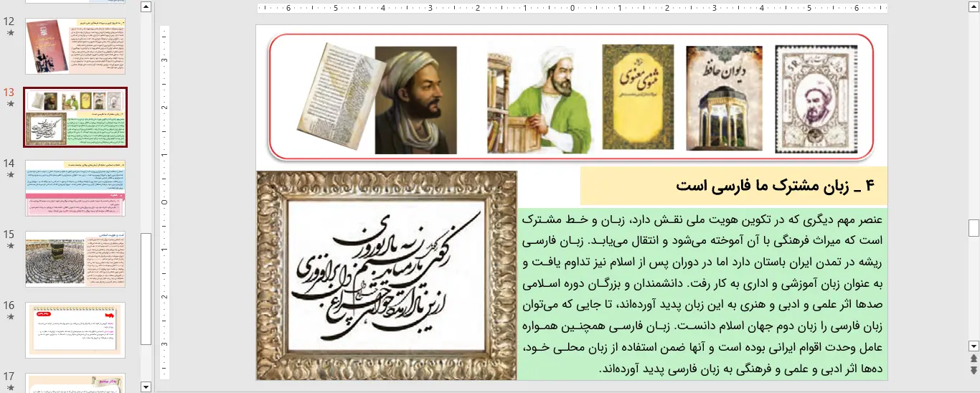980x393 pixels.
Task: Open slide 15 thumbnail with Kaaba photo
Action: pyautogui.click(x=75, y=259)
